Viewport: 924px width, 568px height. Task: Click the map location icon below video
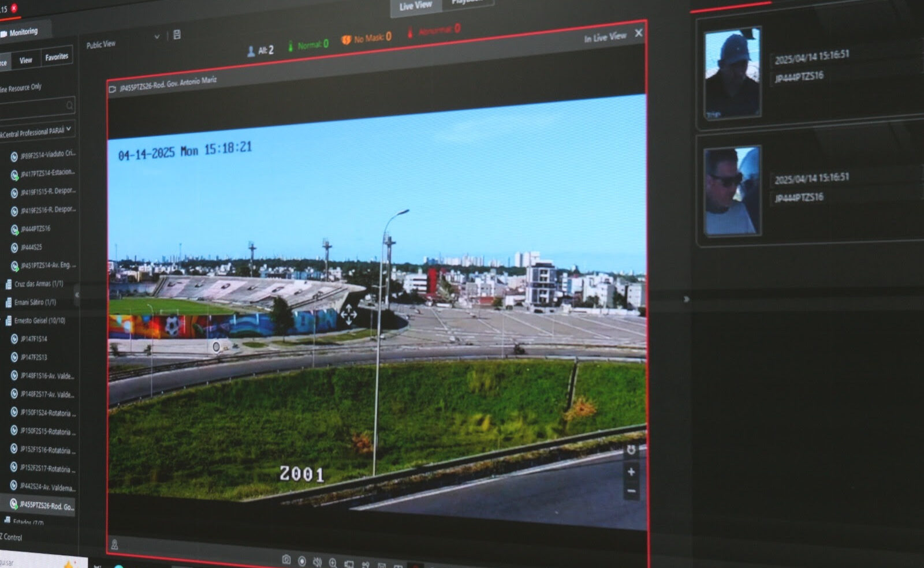pos(114,544)
